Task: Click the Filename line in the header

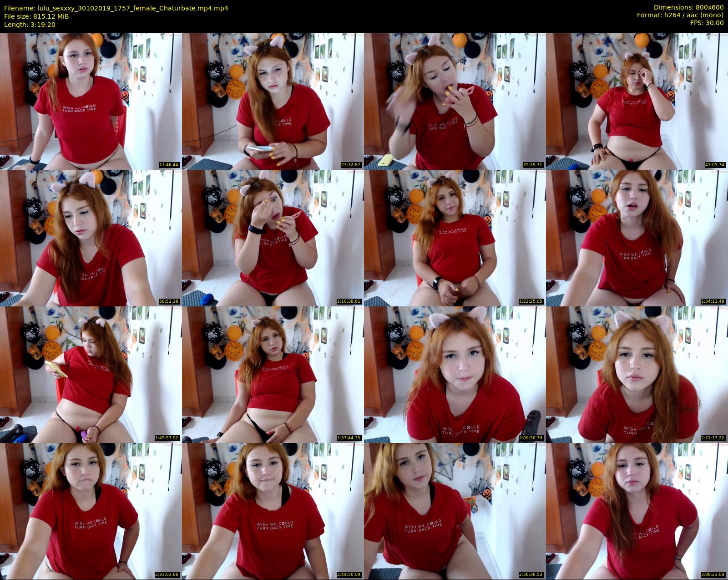Action: [116, 8]
